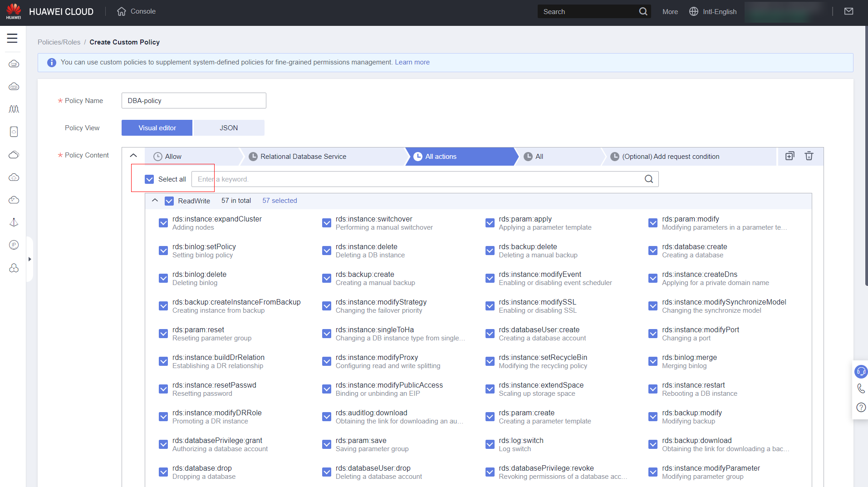
Task: Uncheck rds:database:drop action
Action: click(x=163, y=472)
